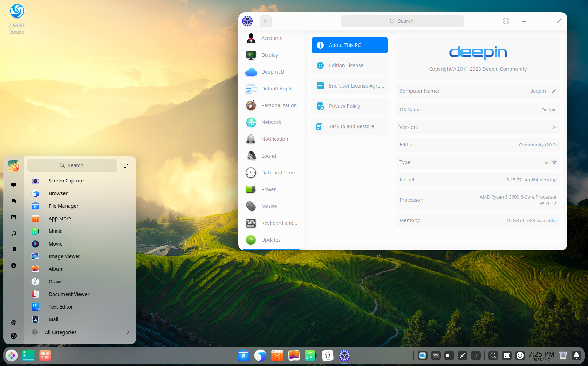Screen dimensions: 588x366
Task: Open Videos shortcut in launcher sidebar
Action: 14,249
